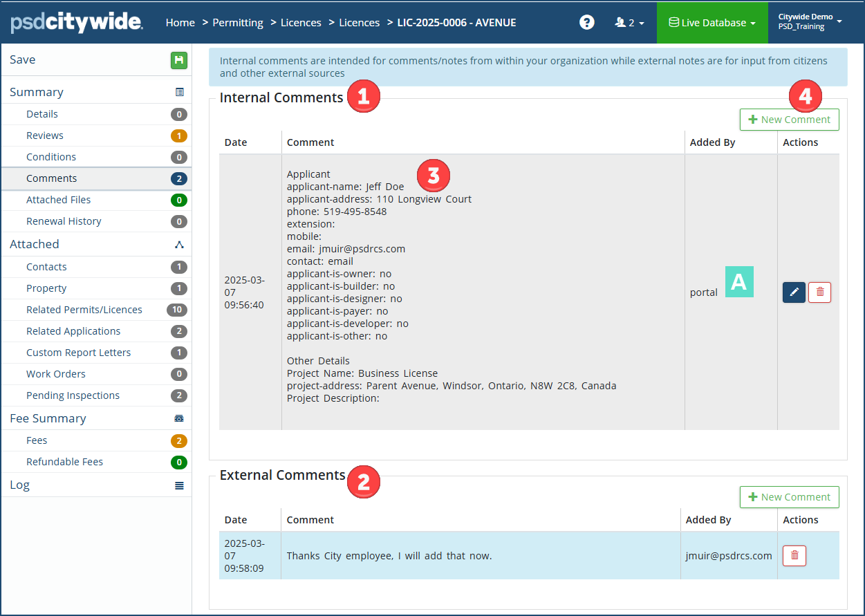Click external comment date 2025-03-07 09:58:09
Image resolution: width=865 pixels, height=616 pixels.
pos(244,555)
